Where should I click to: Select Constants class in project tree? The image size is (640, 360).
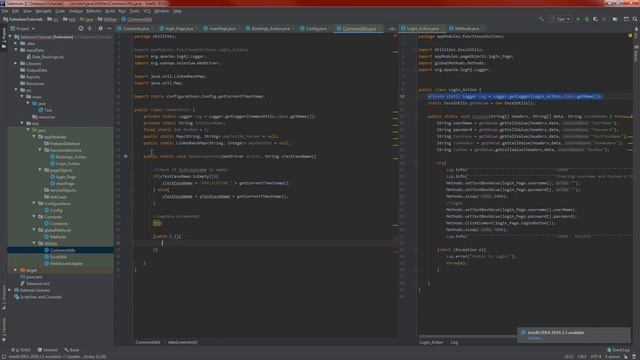(x=56, y=224)
